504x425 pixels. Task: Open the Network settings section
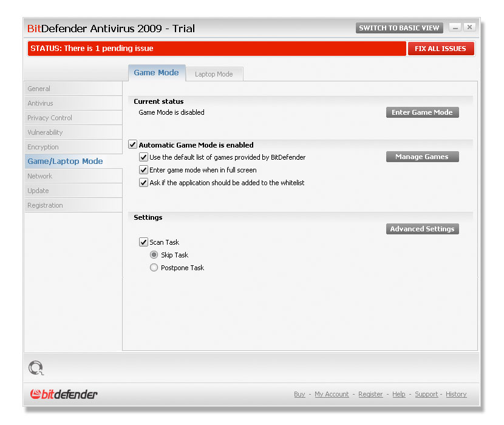39,176
